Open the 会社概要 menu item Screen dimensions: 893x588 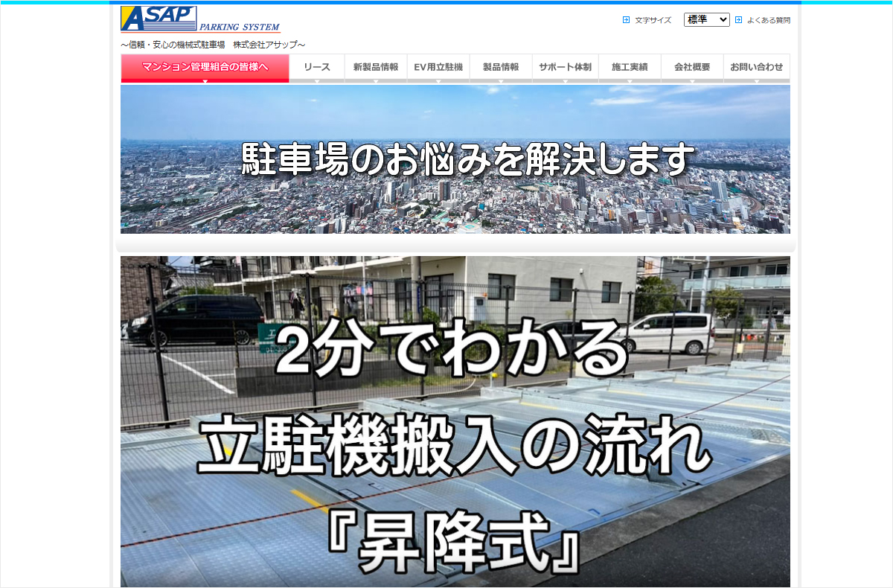(692, 67)
